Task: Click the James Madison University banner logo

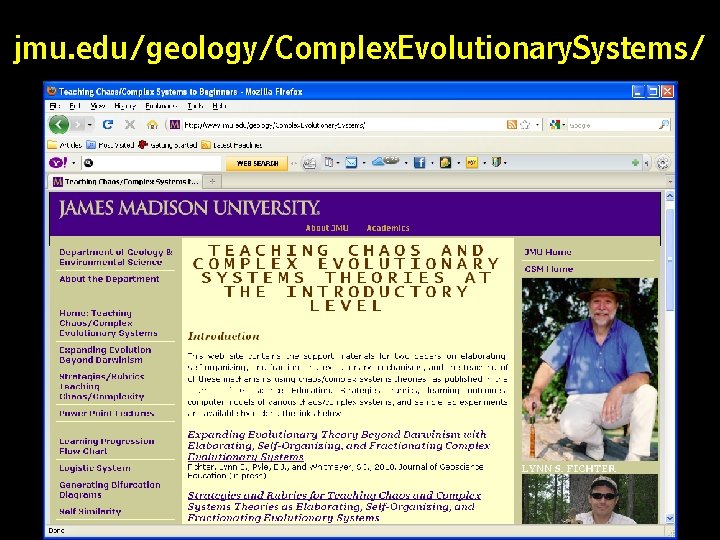Action: pyautogui.click(x=189, y=208)
